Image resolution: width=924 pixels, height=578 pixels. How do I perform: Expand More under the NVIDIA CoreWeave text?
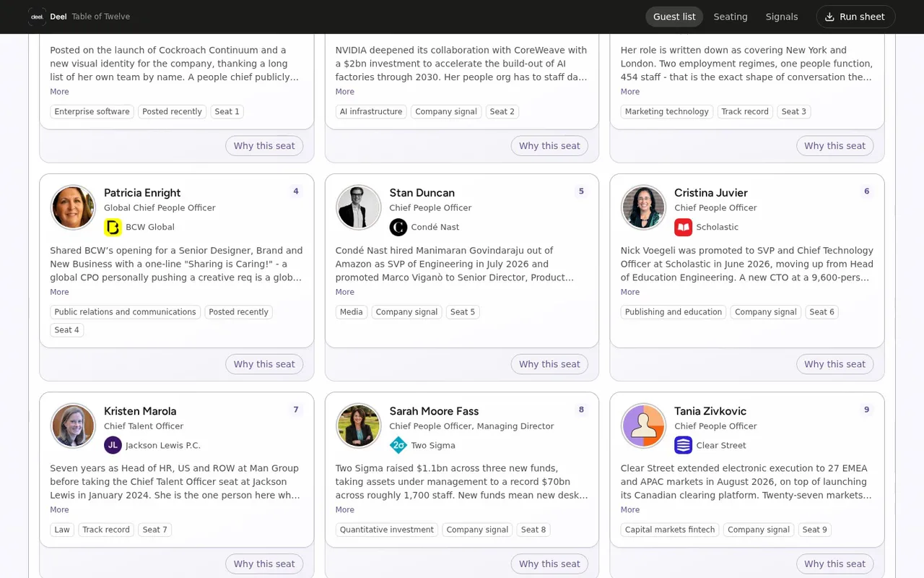point(345,92)
